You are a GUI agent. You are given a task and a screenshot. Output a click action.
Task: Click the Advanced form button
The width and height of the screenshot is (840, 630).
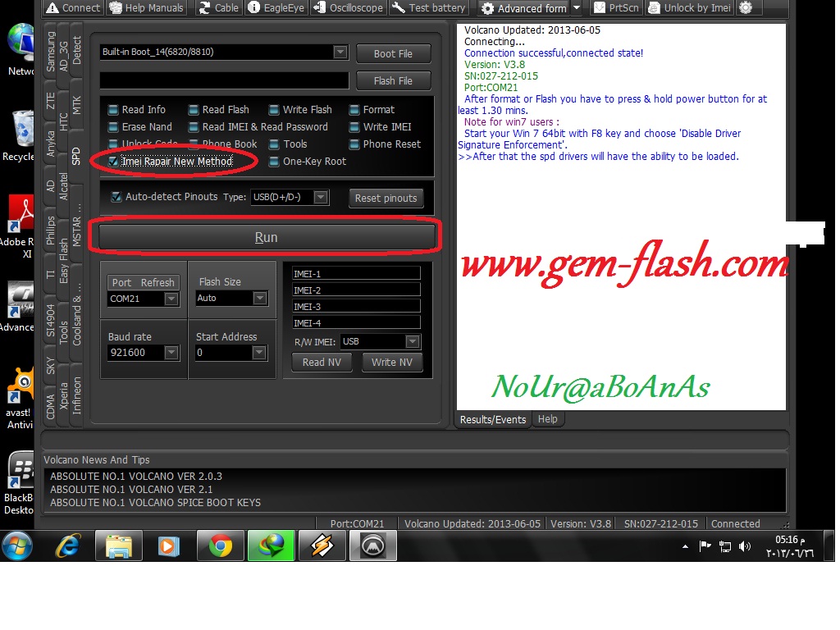(524, 8)
